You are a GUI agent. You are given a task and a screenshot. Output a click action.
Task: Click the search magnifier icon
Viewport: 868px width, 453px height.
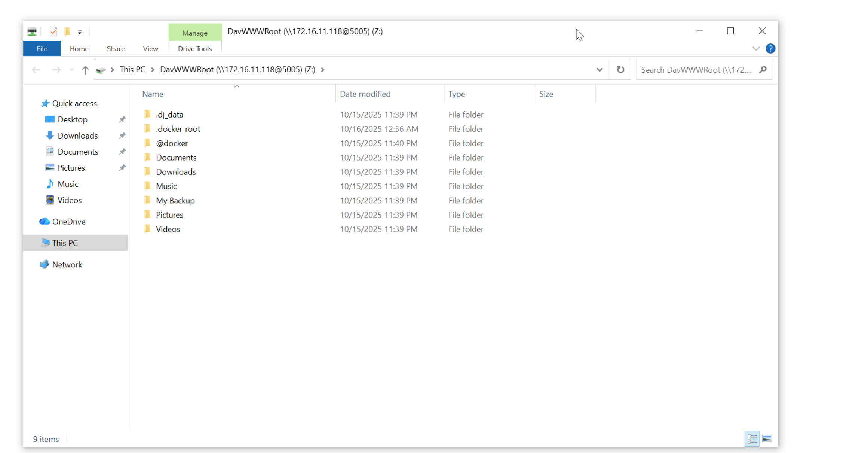point(763,70)
